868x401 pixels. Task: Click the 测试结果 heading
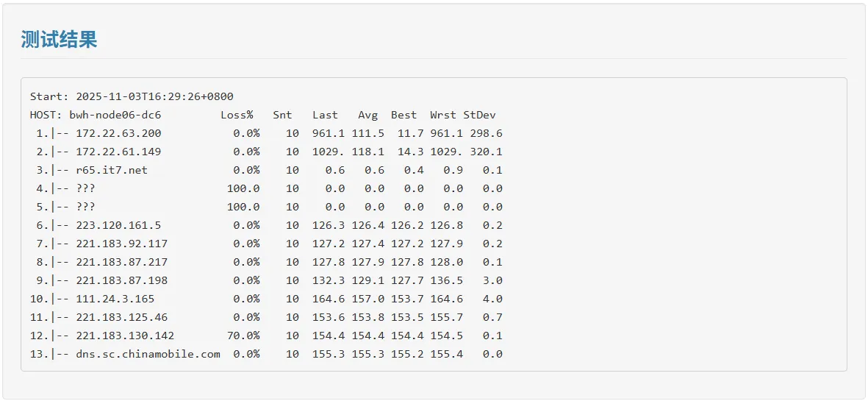[x=59, y=39]
